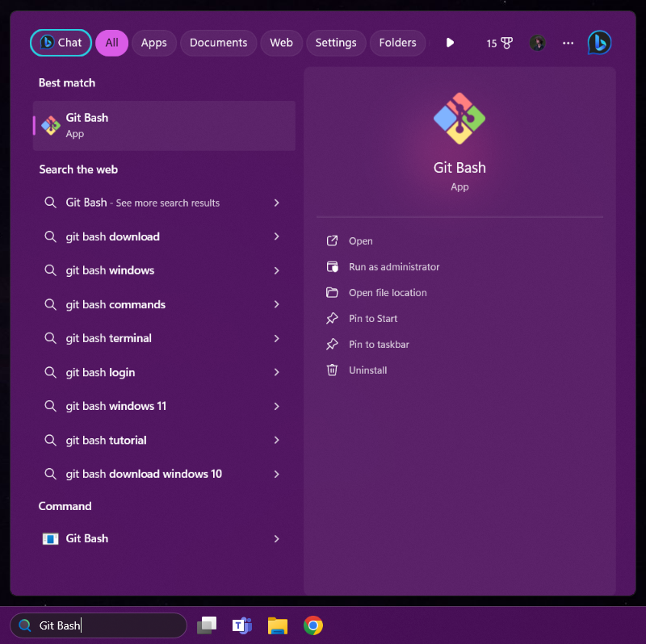Viewport: 646px width, 644px height.
Task: Launch Google Chrome from the taskbar
Action: [313, 625]
